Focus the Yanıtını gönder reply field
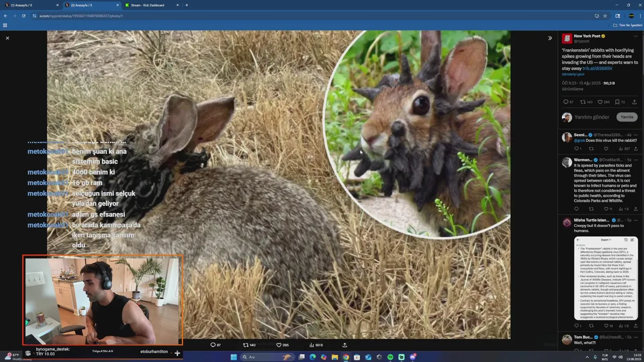 (x=592, y=117)
